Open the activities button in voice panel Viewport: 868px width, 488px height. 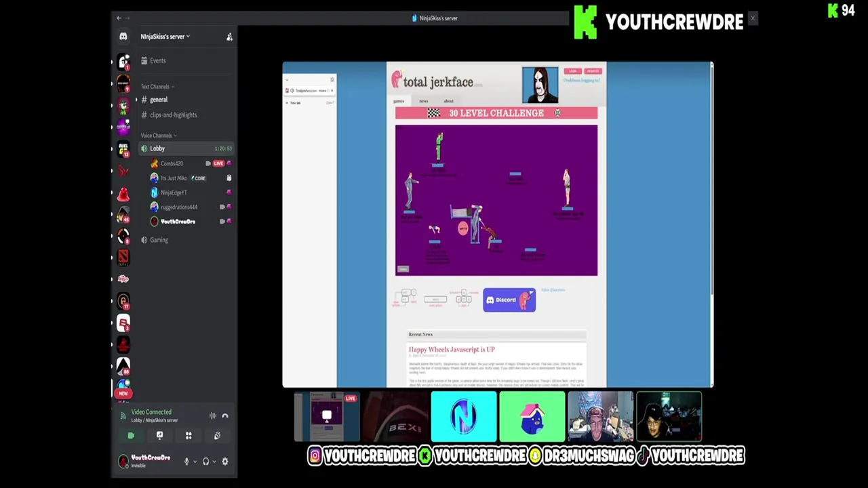[189, 436]
